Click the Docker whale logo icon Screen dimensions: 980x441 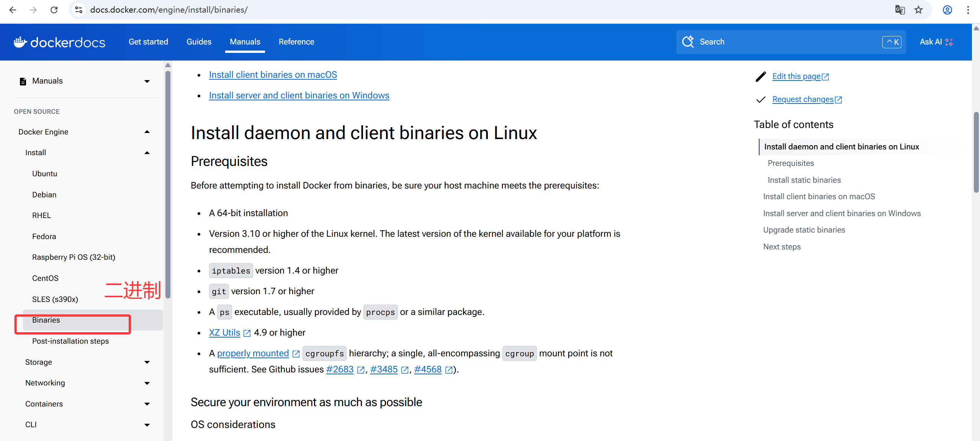20,42
